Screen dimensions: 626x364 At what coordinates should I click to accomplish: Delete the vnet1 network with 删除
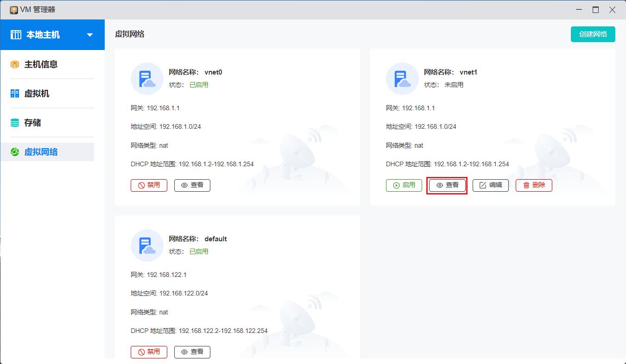point(534,185)
